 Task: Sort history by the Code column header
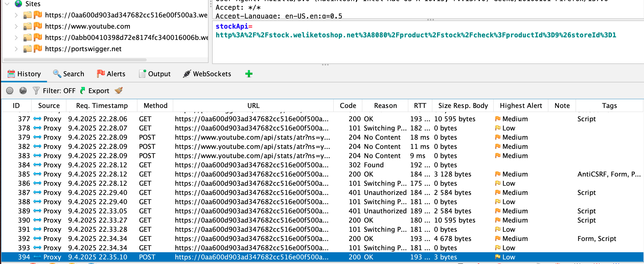tap(348, 106)
